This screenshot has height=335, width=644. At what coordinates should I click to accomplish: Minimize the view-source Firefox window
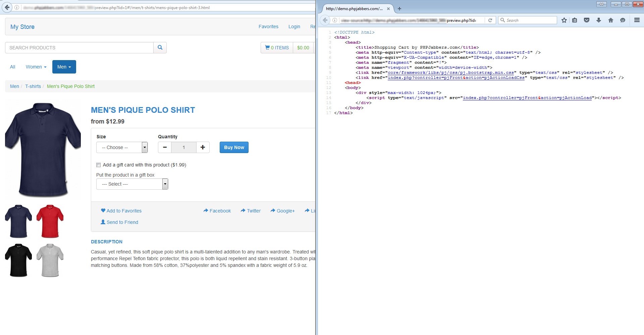point(616,4)
